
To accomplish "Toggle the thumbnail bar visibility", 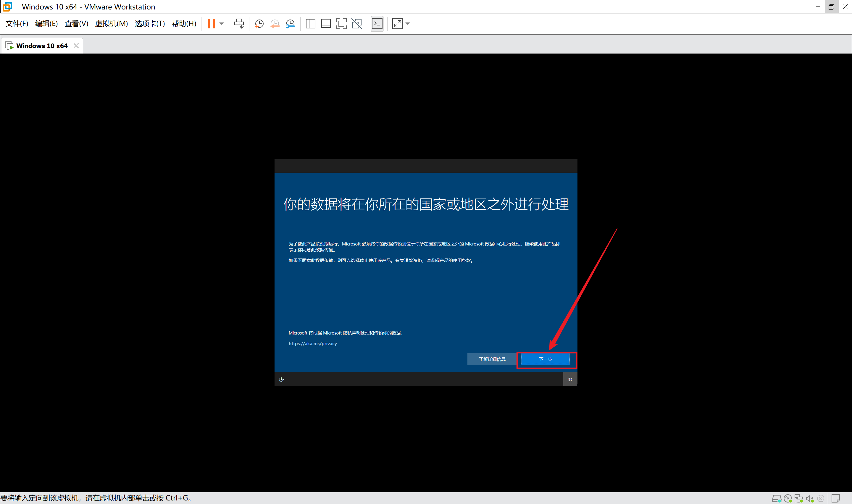I will [x=326, y=23].
